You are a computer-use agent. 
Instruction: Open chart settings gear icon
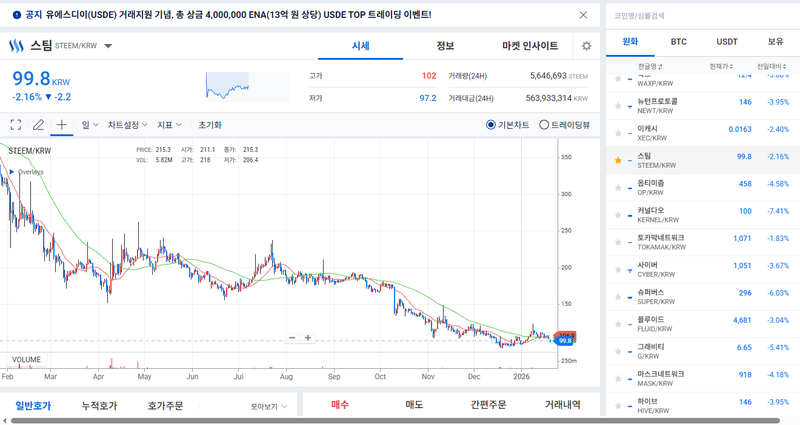point(586,46)
